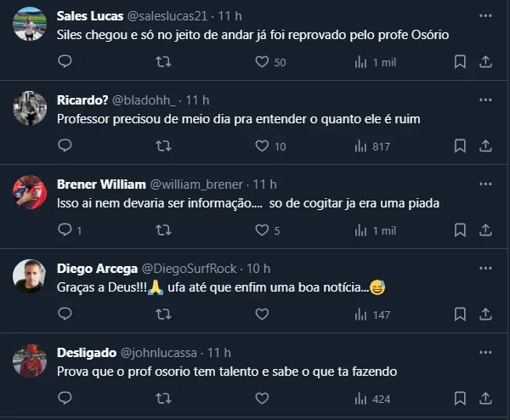Retweet Ricardo?'s tweet about the professor
The width and height of the screenshot is (510, 420).
(x=164, y=146)
